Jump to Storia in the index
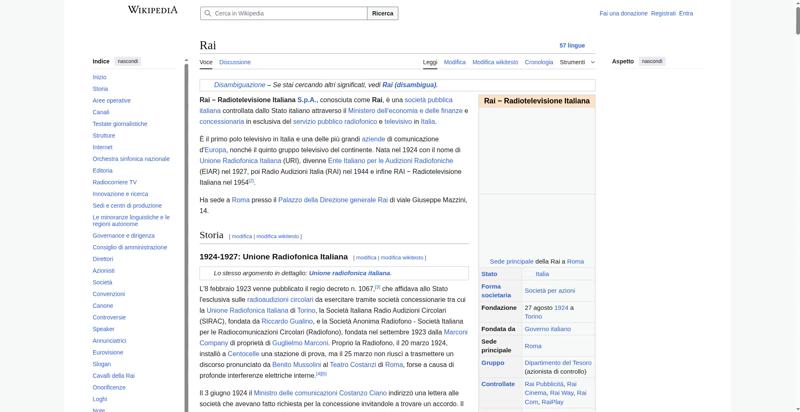 click(100, 89)
